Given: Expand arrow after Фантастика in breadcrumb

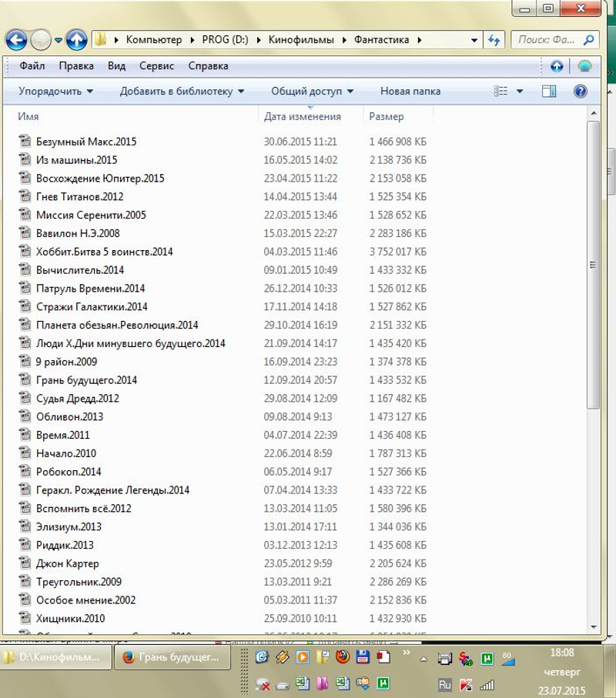Looking at the screenshot, I should 420,40.
